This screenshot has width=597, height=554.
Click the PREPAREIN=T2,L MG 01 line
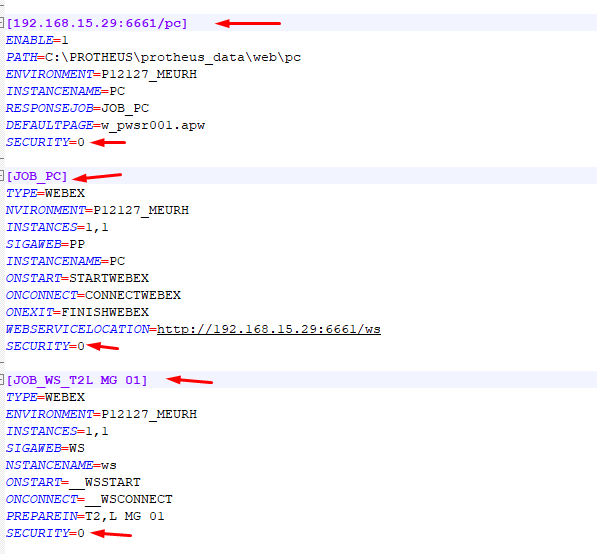pyautogui.click(x=85, y=516)
